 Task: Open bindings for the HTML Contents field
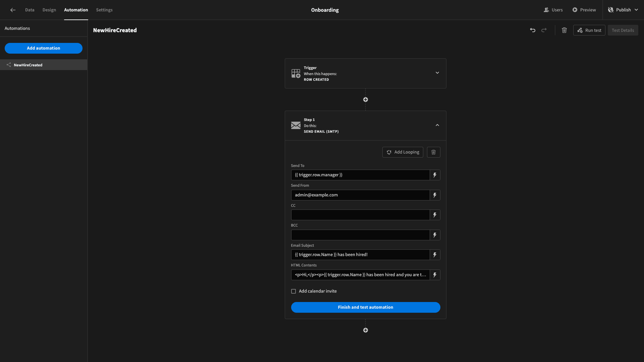point(435,275)
